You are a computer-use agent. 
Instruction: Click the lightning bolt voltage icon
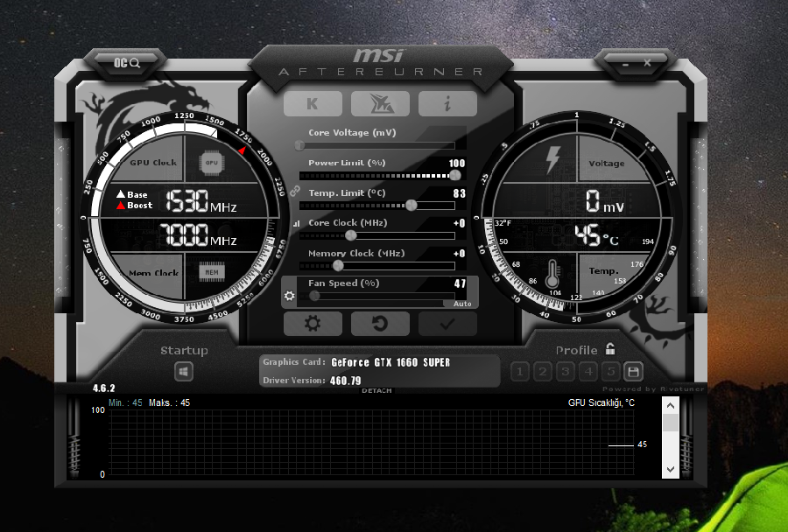(552, 160)
